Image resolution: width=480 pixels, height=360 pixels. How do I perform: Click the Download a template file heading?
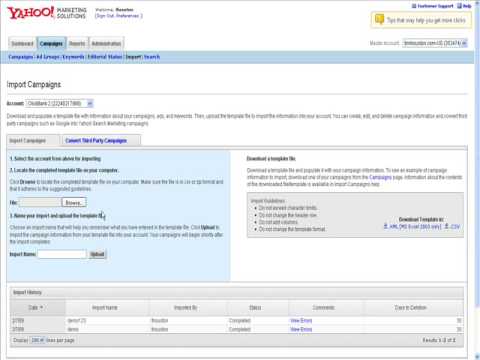pyautogui.click(x=271, y=159)
